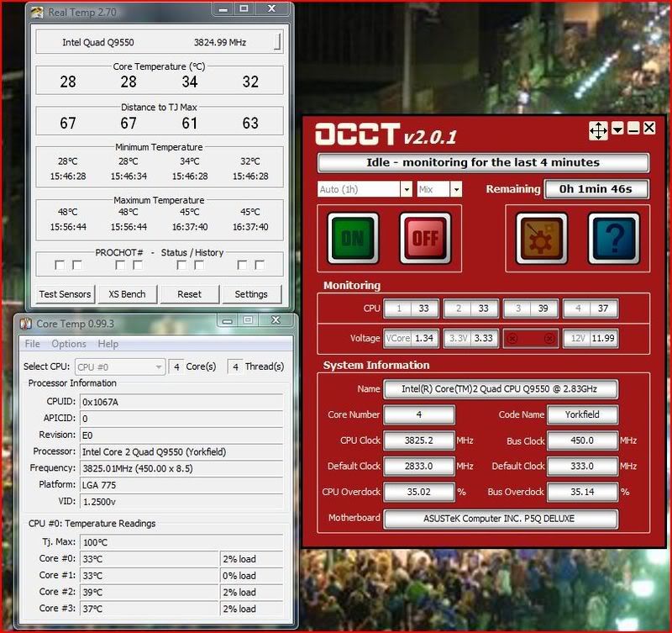Click the Default Clock 2833.0 field
The width and height of the screenshot is (672, 633).
[418, 467]
